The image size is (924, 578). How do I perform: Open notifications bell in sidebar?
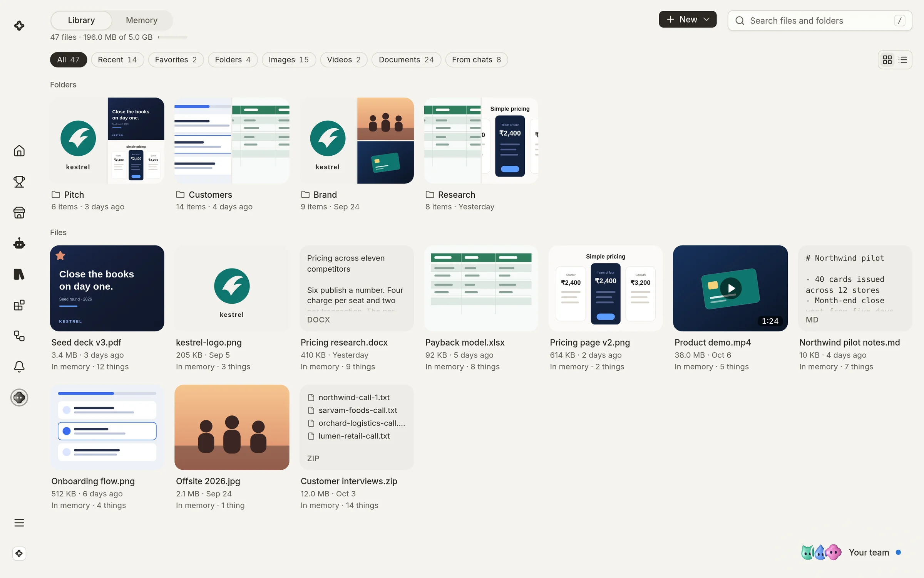point(19,366)
